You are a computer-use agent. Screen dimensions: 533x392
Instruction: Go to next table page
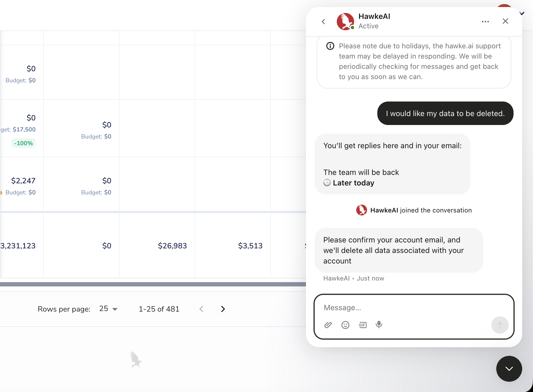click(x=223, y=309)
